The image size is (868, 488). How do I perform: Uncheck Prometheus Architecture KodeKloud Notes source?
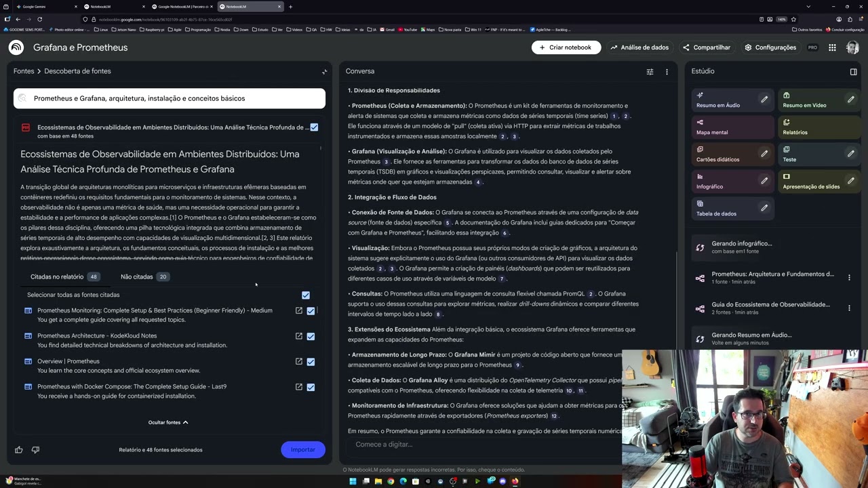pyautogui.click(x=311, y=336)
